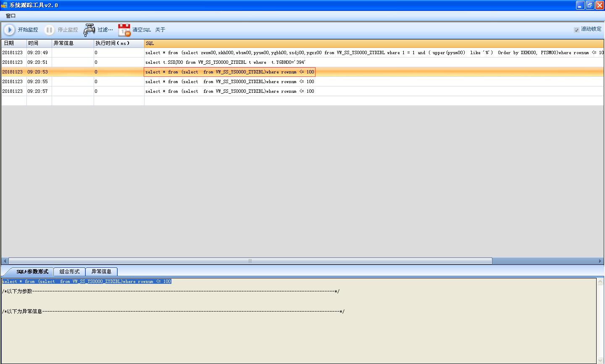Click the 停止监控 pause icon

pyautogui.click(x=50, y=30)
